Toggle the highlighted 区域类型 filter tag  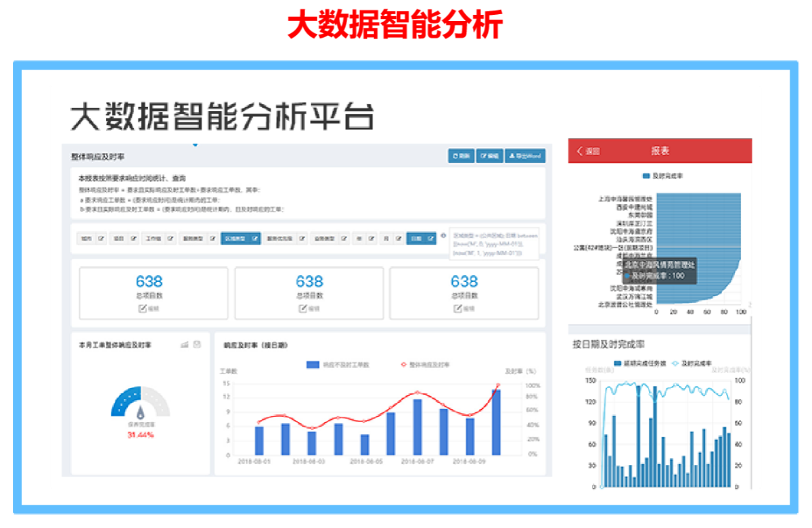(x=234, y=239)
